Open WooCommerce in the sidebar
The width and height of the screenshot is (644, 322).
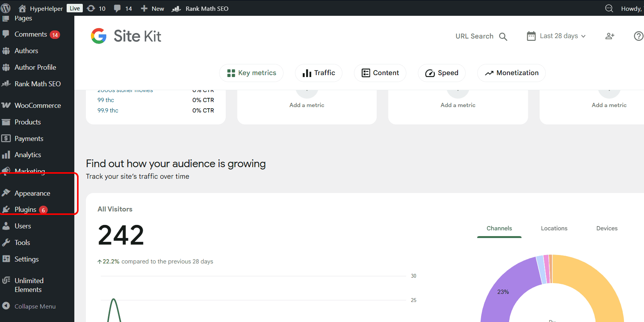point(37,106)
